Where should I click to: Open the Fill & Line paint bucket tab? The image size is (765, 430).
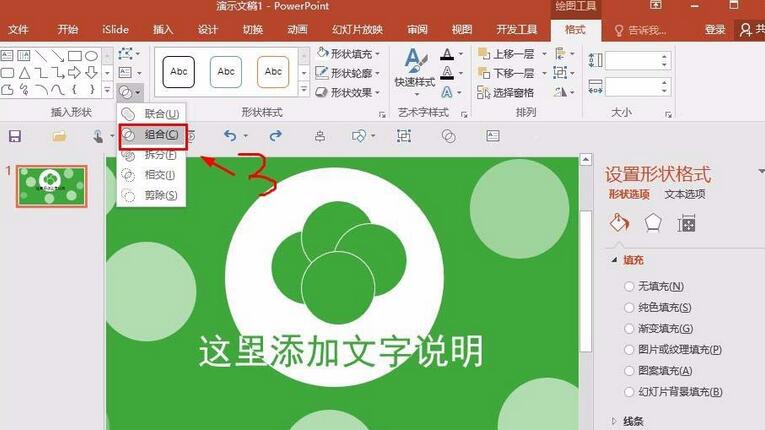coord(619,223)
